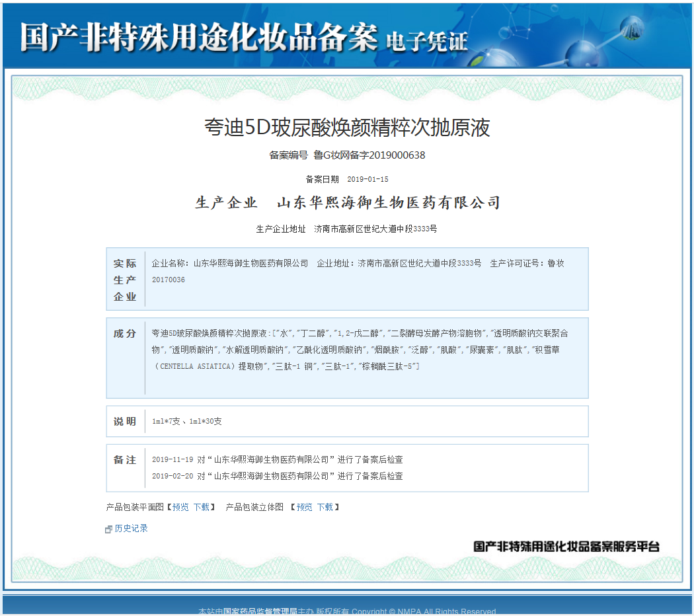Click product title 夸迪5D玻尿酸焕颜精粹次抛原液
This screenshot has height=616, width=694.
[347, 128]
